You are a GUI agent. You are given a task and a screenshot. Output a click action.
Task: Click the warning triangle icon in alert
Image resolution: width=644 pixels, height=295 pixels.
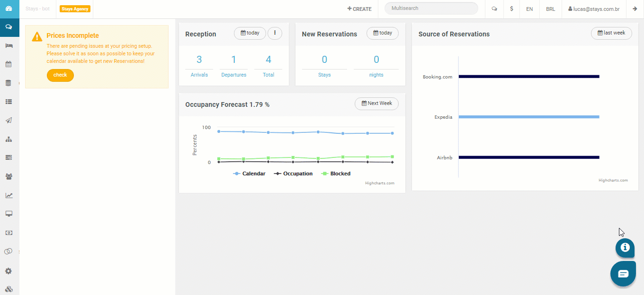[x=37, y=37]
